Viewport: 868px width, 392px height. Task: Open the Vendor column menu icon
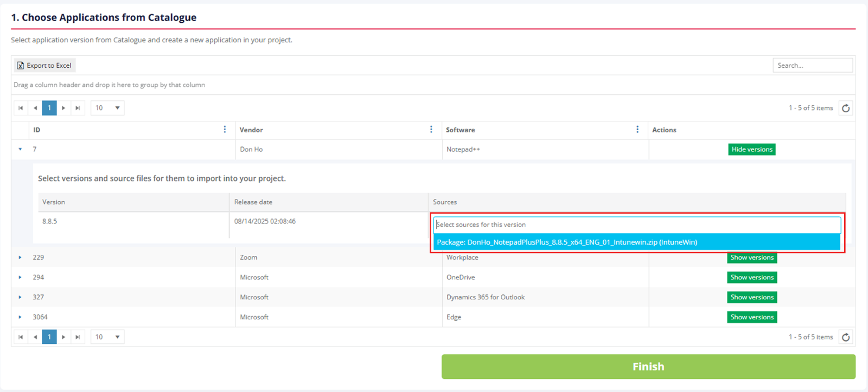[x=431, y=130]
